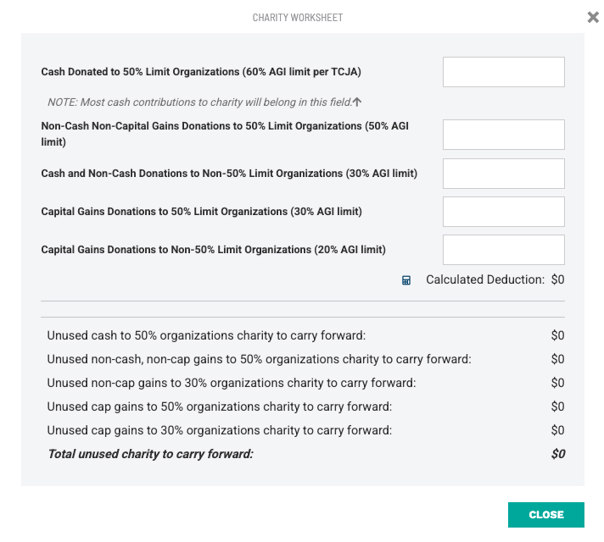Click the 'Total unused charity to carry forward' row
604x542 pixels.
click(x=151, y=454)
